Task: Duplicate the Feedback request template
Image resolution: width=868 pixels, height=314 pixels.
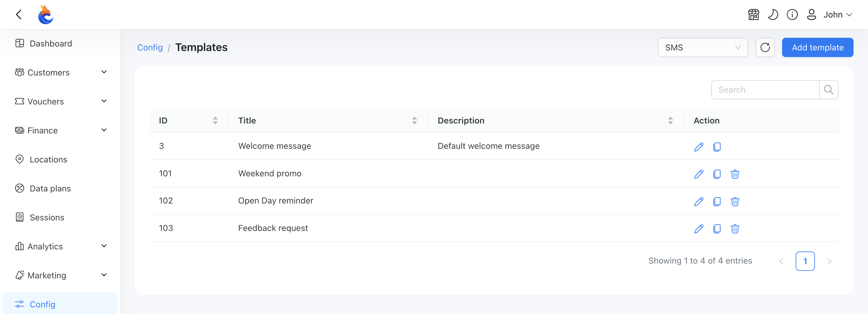Action: tap(717, 229)
